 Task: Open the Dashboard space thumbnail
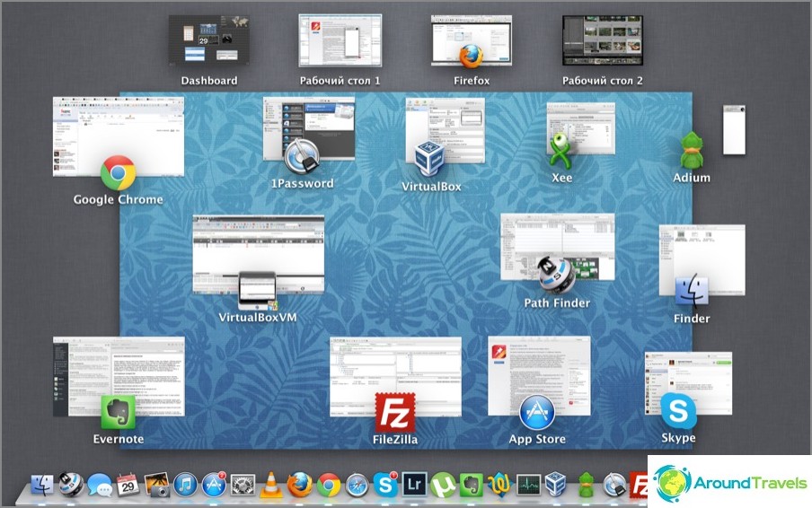click(x=209, y=39)
